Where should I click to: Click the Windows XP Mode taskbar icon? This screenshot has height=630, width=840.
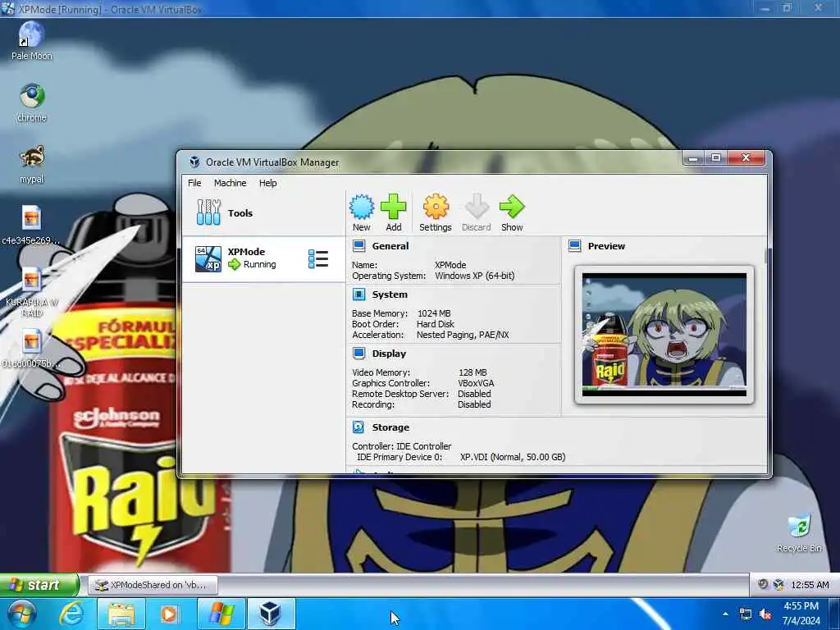(x=221, y=614)
